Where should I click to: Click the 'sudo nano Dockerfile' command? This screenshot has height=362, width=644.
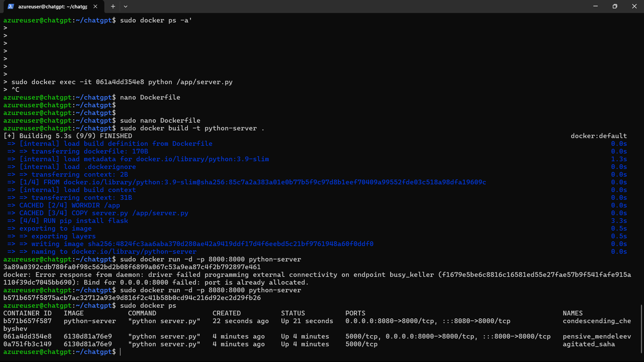point(160,121)
